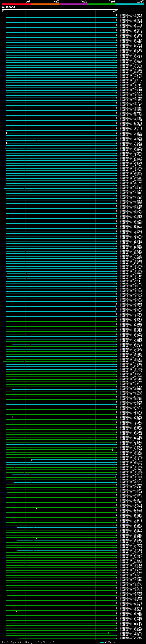Click the cyan dash beside =100char. legend
146x644 pixels.
(x=102, y=642)
